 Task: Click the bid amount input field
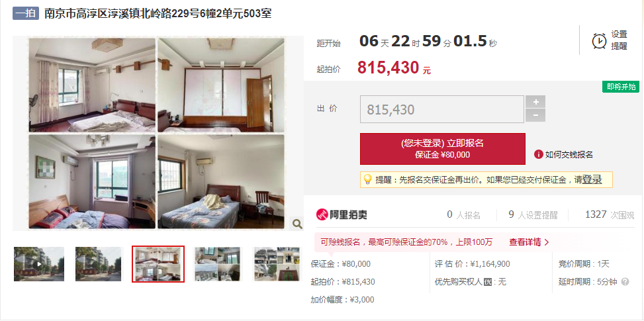(442, 109)
